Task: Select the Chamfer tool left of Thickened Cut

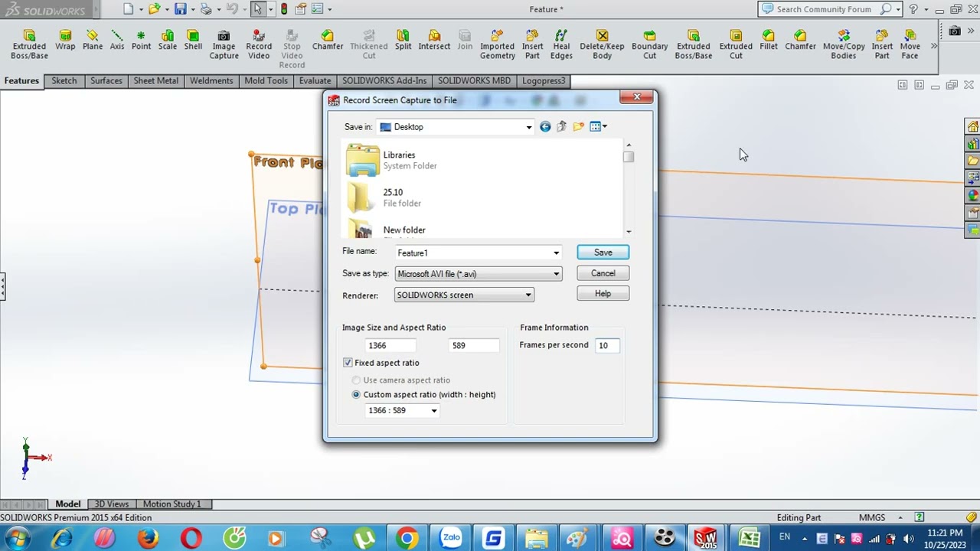Action: [x=328, y=41]
